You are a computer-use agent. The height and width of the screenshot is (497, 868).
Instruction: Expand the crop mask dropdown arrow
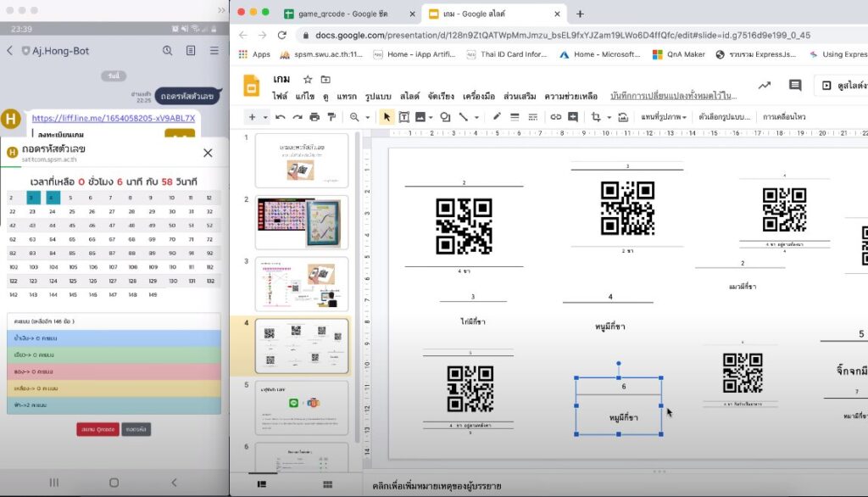point(609,117)
